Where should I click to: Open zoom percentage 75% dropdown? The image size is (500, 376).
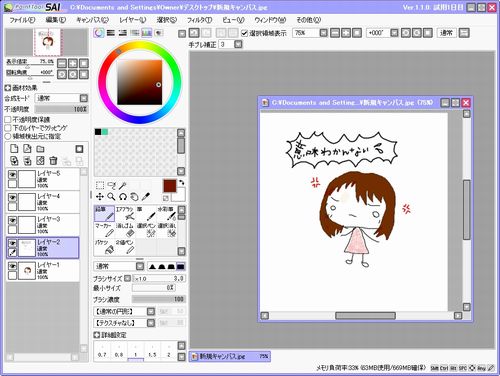coord(324,33)
